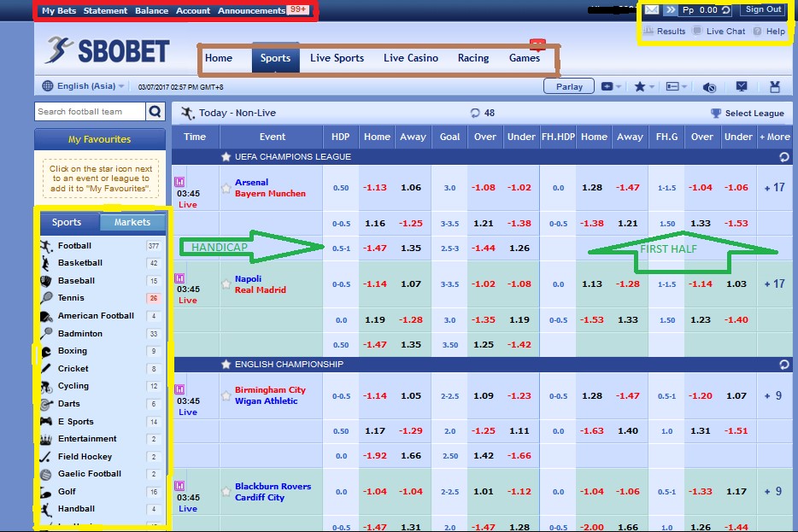This screenshot has height=532, width=798.
Task: Favourite the English Championship league star
Action: 226,364
